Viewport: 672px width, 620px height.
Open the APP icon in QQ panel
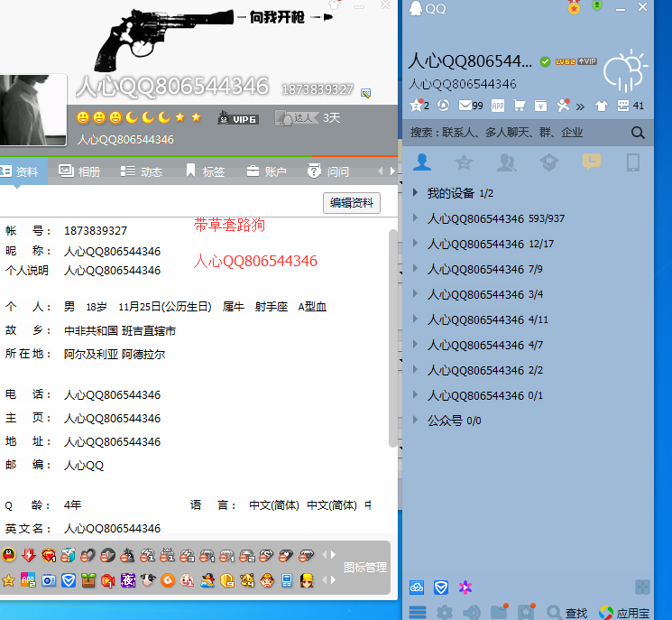click(x=498, y=106)
